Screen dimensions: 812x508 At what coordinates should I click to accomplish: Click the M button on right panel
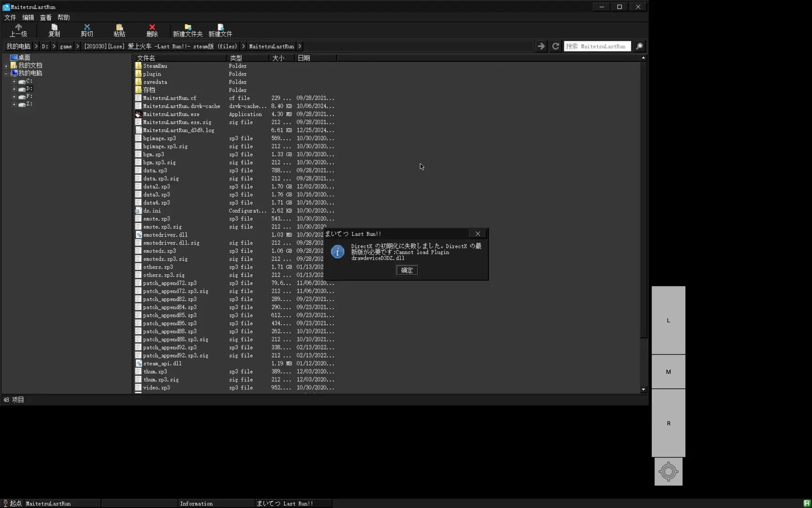pyautogui.click(x=668, y=372)
